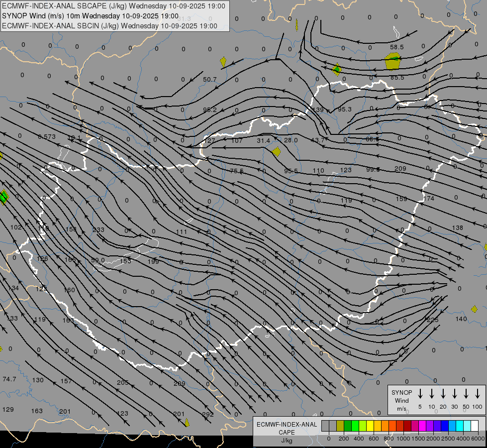Click the 59.0 CAPE value on the map

coord(98,260)
